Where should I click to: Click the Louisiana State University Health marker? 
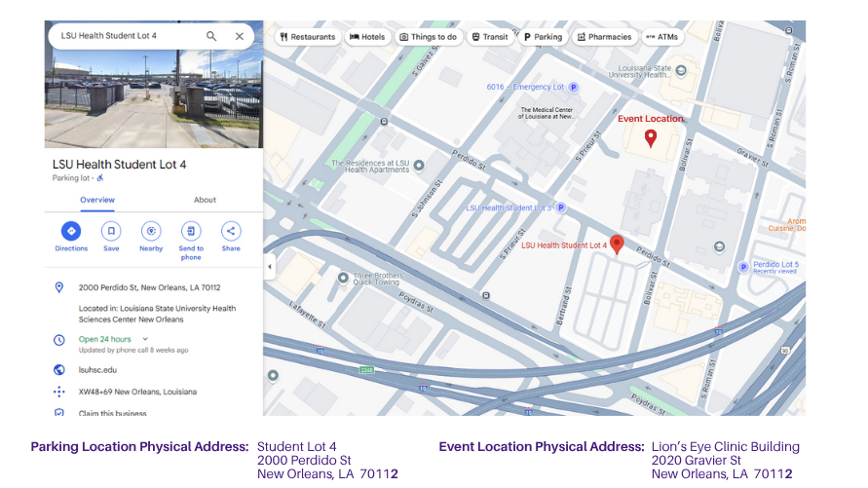(x=682, y=70)
